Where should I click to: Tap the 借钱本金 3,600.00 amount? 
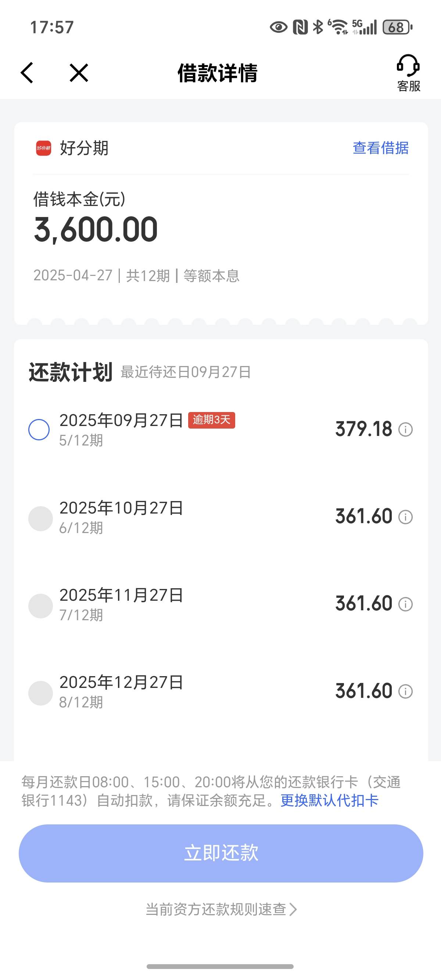[x=96, y=230]
